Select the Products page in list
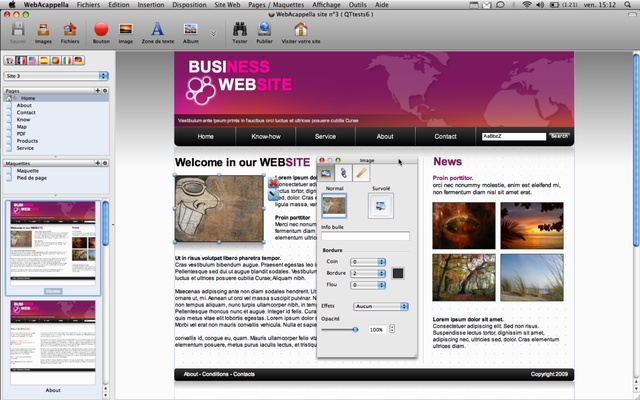The height and width of the screenshot is (400, 640). [x=56, y=141]
